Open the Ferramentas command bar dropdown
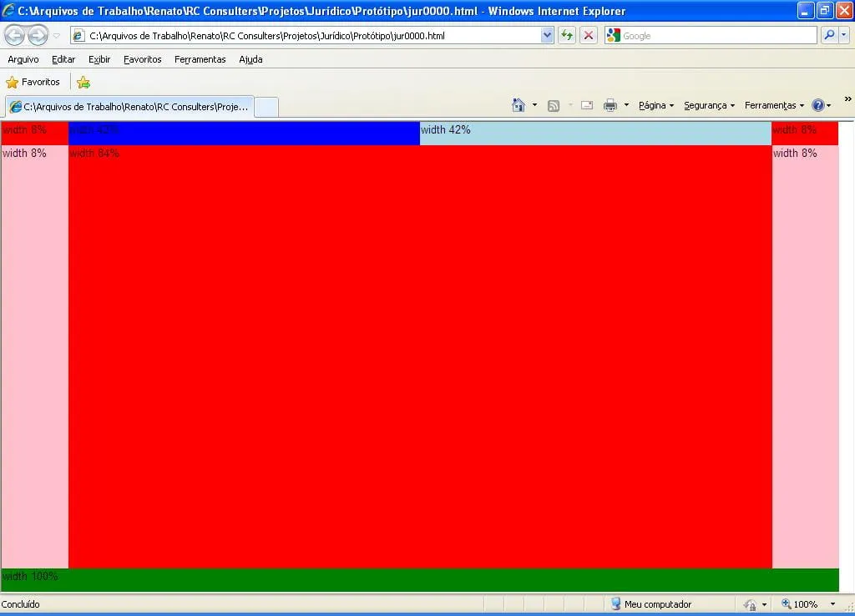Viewport: 855px width, 616px height. point(774,106)
